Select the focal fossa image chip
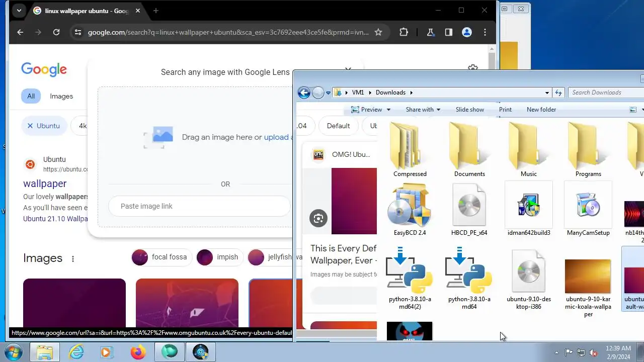644x362 pixels. pos(162,257)
